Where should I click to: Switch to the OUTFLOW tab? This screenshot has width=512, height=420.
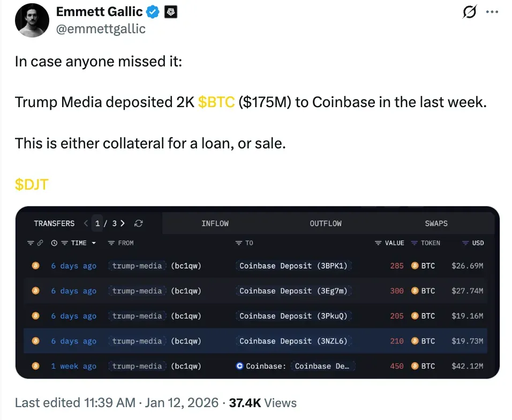coord(325,223)
